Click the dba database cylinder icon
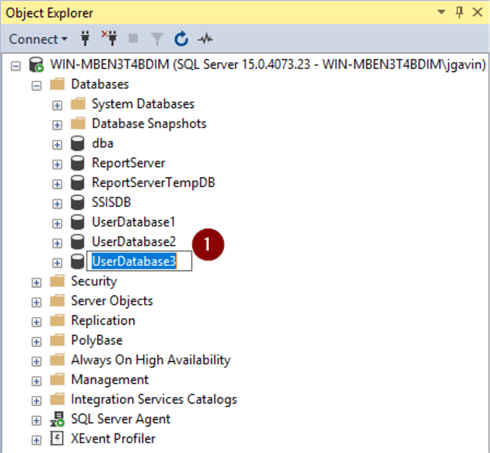490x453 pixels. 78,143
